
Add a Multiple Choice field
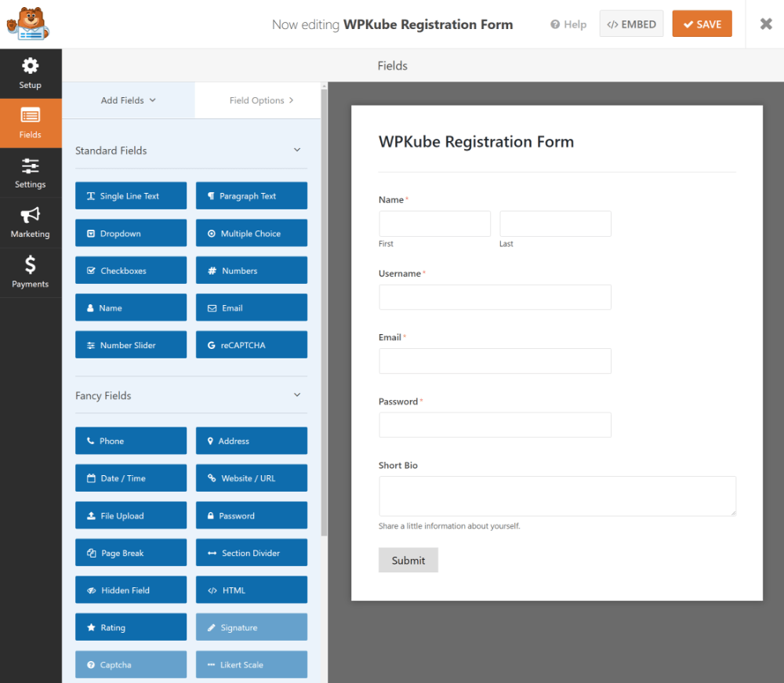[x=252, y=233]
